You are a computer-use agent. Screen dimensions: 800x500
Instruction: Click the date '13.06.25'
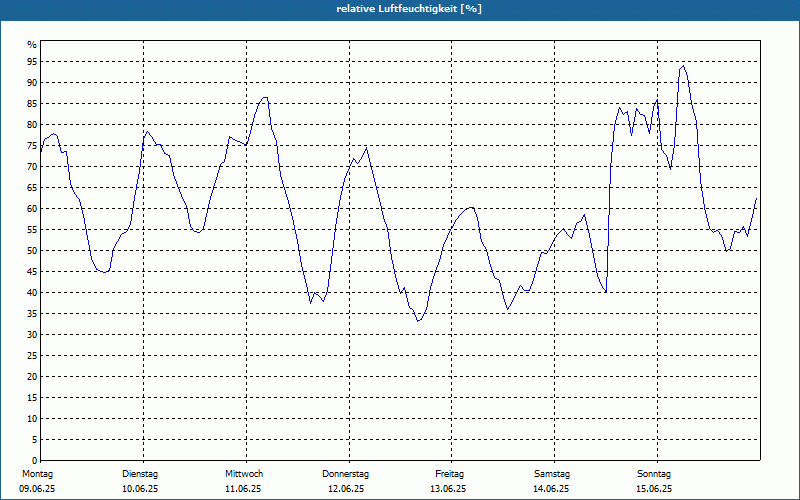pyautogui.click(x=448, y=489)
